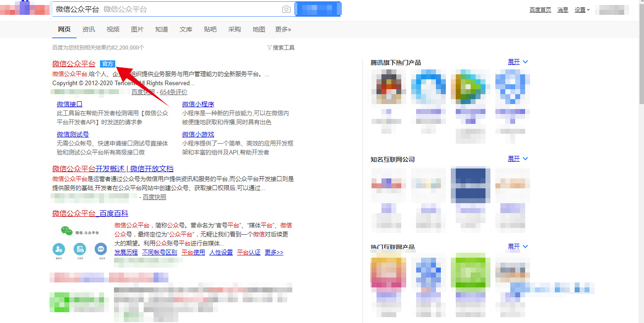Open the 发展历程 Baike section link
Screen dimensions: 644x323
point(126,252)
